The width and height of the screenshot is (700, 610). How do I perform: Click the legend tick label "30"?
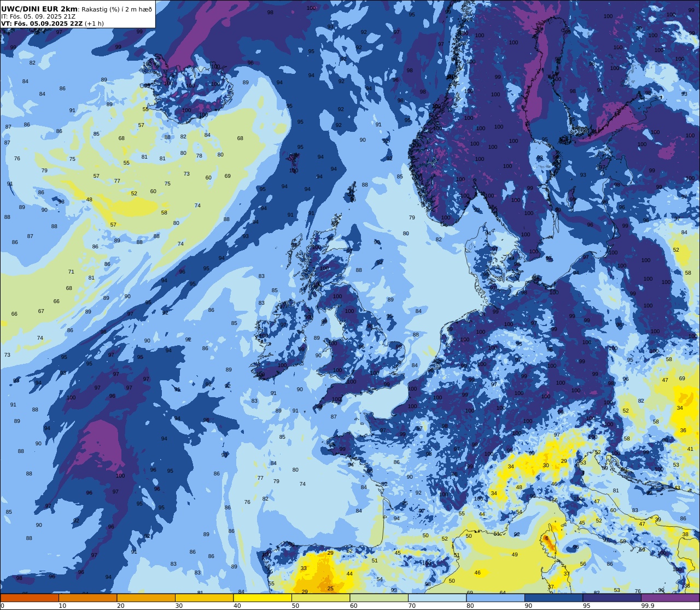[x=179, y=606]
